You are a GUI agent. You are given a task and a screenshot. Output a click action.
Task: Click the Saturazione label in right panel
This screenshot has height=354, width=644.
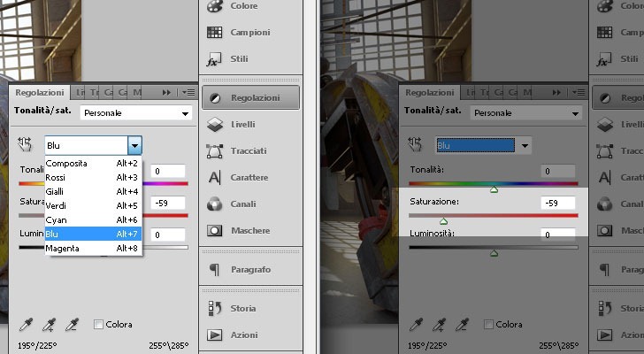pos(434,202)
